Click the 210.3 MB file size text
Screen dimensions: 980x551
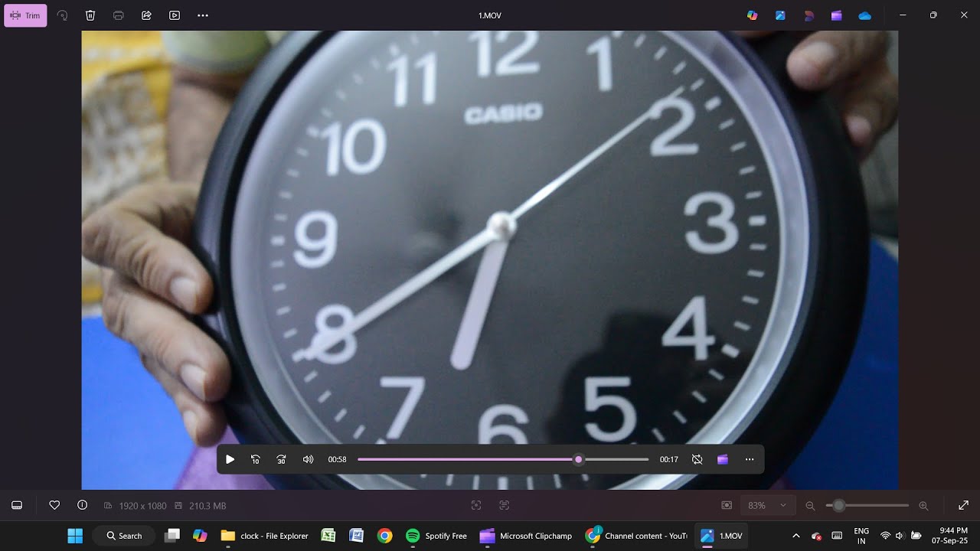pos(207,506)
